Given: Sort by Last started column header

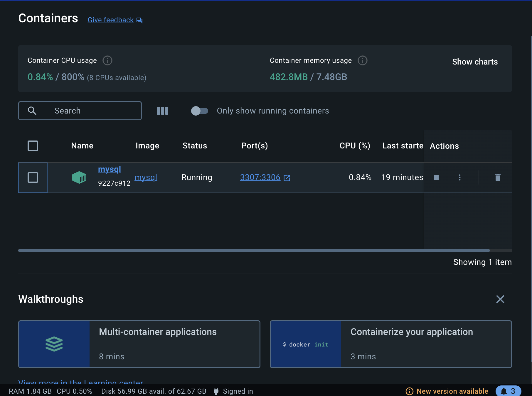Looking at the screenshot, I should click(403, 146).
